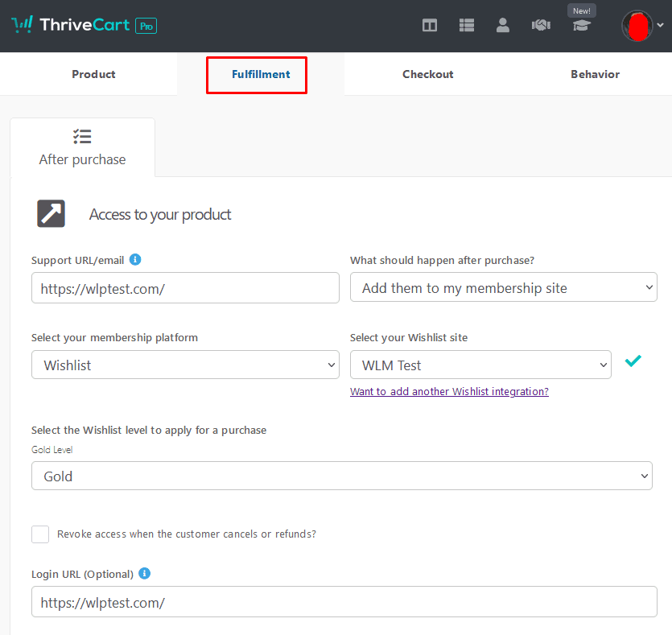The image size is (672, 635).
Task: Show info for Login URL (Optional)
Action: point(144,573)
